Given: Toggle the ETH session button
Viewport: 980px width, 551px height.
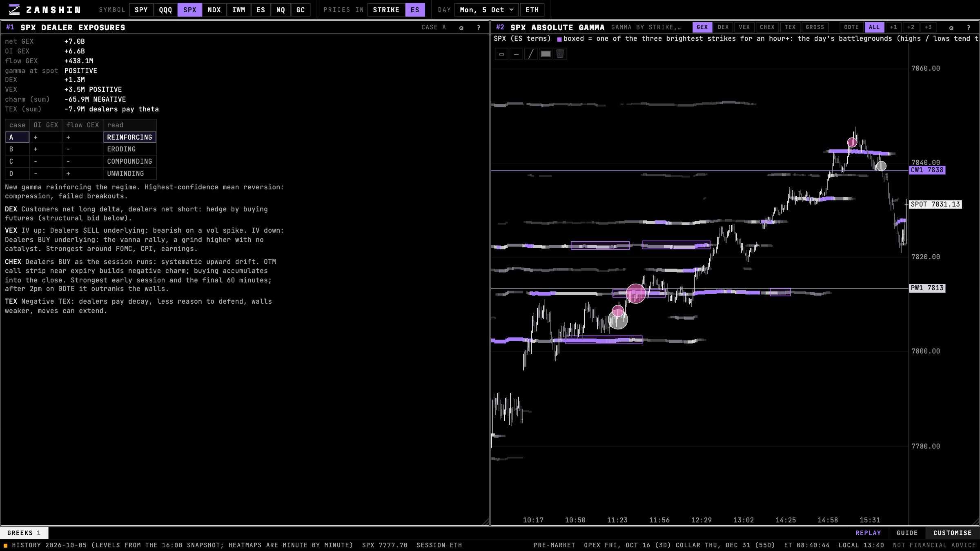Looking at the screenshot, I should 532,10.
